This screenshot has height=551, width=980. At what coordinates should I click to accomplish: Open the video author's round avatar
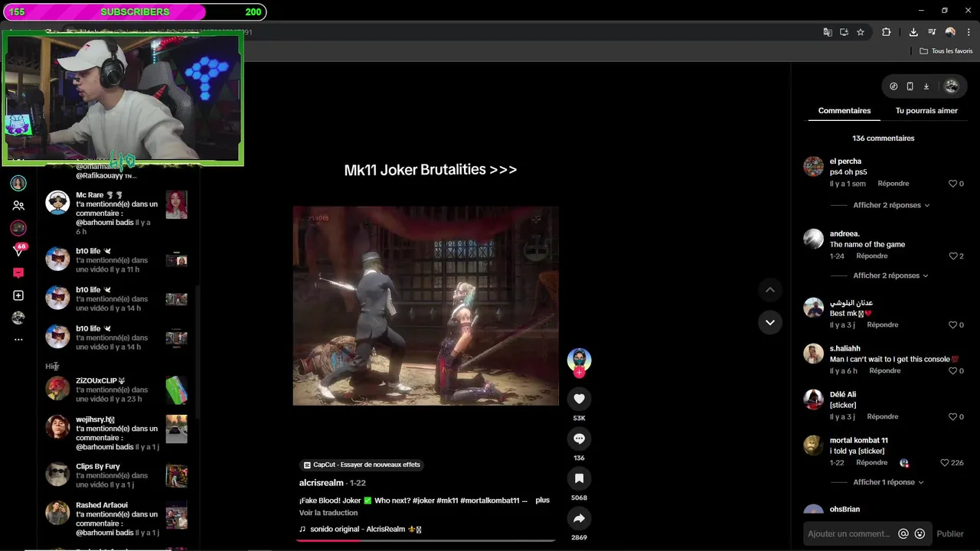click(579, 360)
